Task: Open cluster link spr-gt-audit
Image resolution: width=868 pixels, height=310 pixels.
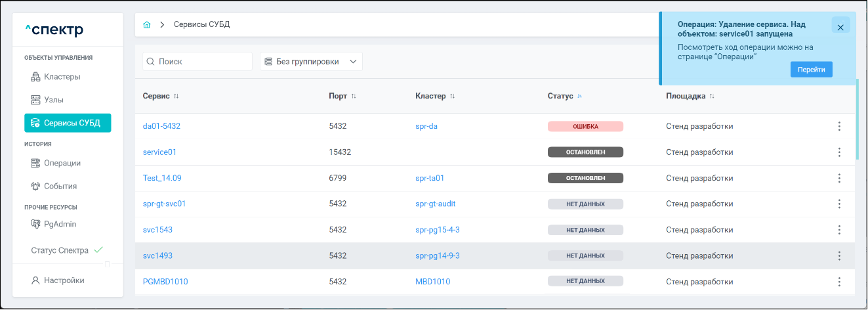Action: [x=435, y=204]
